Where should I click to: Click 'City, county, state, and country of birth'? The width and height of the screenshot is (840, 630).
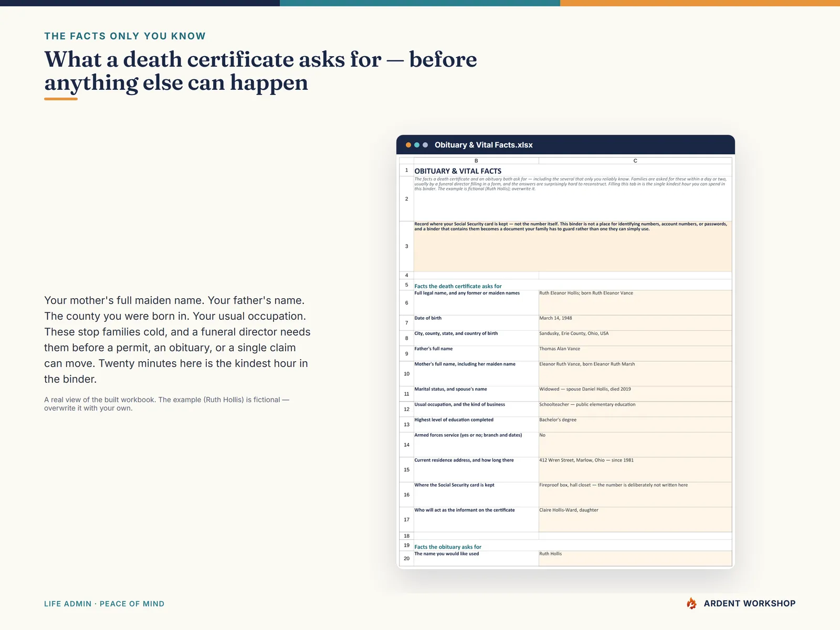(476, 338)
